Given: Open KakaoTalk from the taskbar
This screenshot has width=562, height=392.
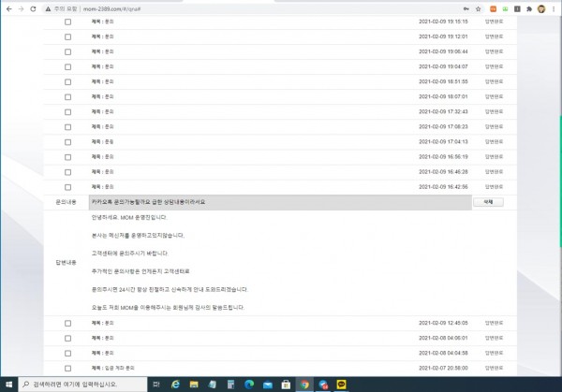Looking at the screenshot, I should (341, 385).
